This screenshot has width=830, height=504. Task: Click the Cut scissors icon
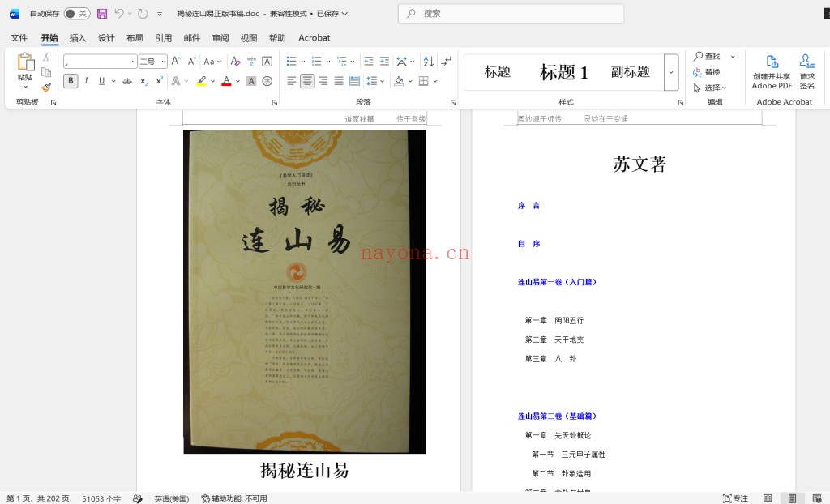point(46,58)
